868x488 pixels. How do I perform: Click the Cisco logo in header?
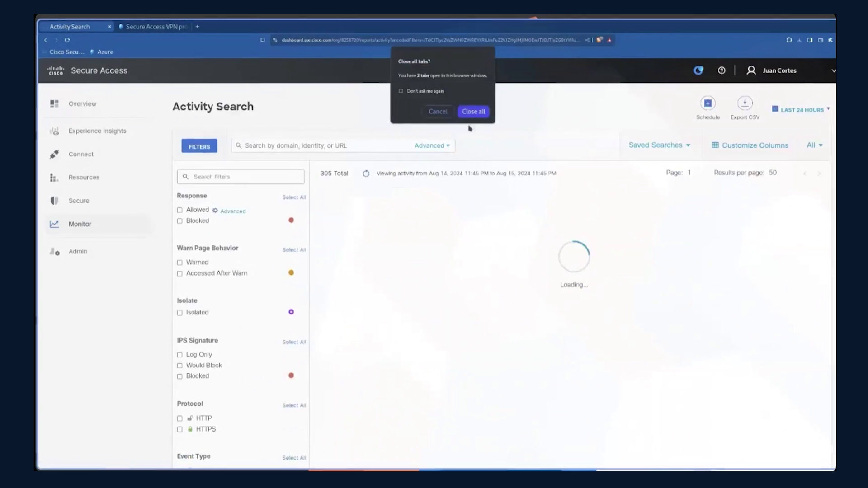tap(56, 70)
